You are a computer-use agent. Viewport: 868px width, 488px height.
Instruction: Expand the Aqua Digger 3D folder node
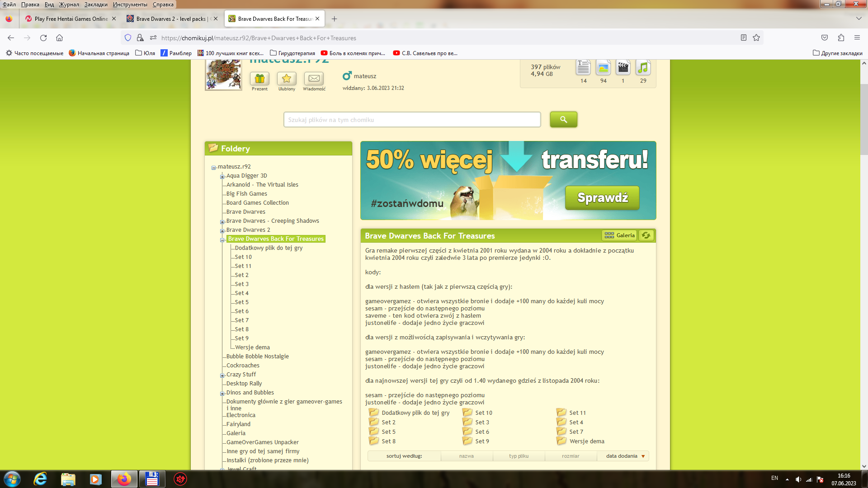[222, 177]
